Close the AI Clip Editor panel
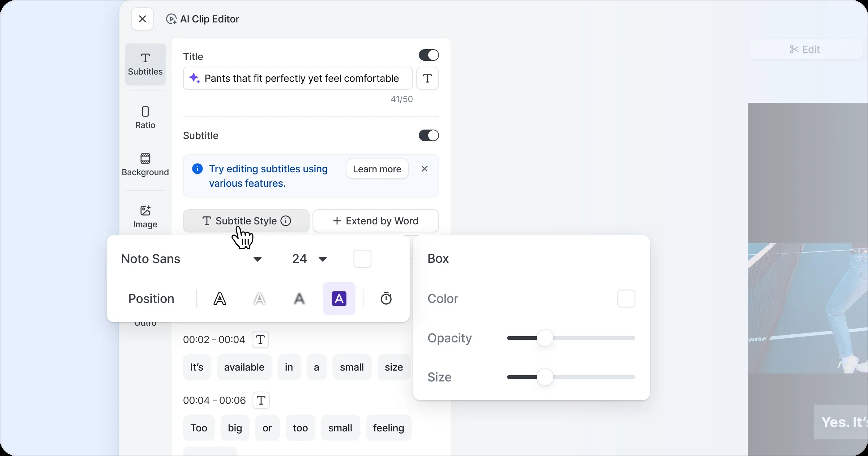The width and height of the screenshot is (868, 456). [x=142, y=19]
